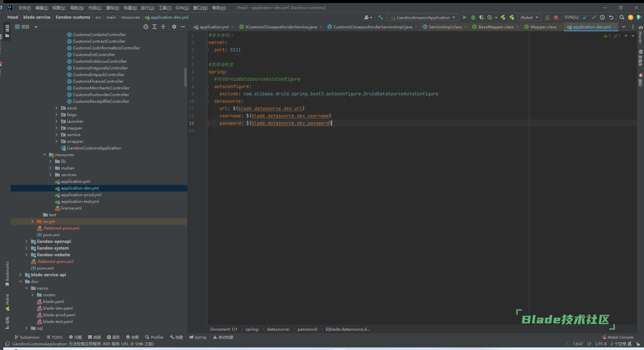The image size is (644, 350).
Task: Click the locate-file target icon in project panel
Action: [x=146, y=27]
